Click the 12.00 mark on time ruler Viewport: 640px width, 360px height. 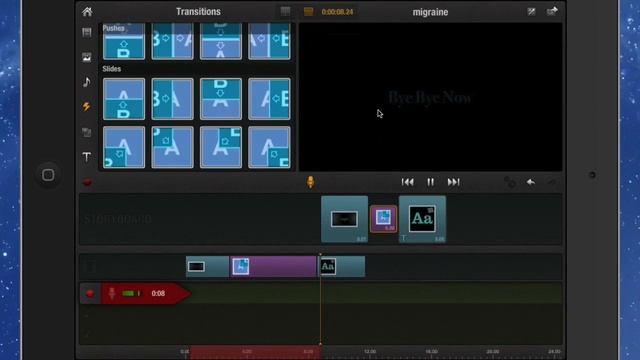tap(370, 351)
